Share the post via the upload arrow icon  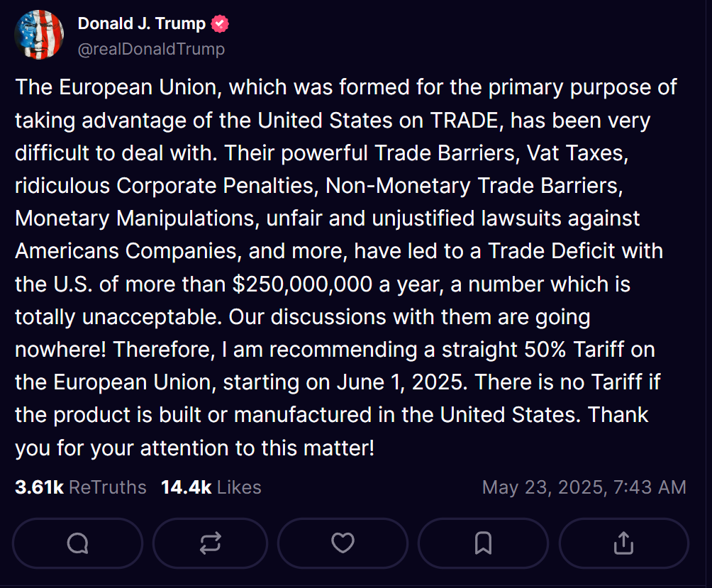623,543
